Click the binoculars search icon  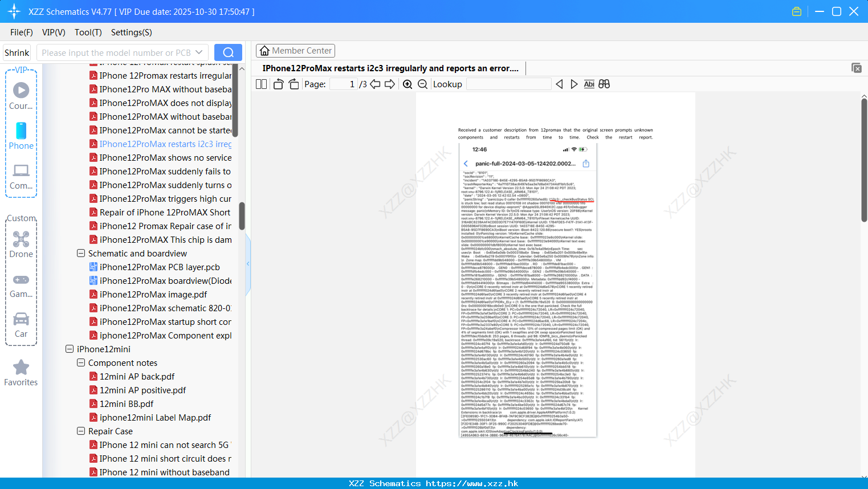(604, 84)
